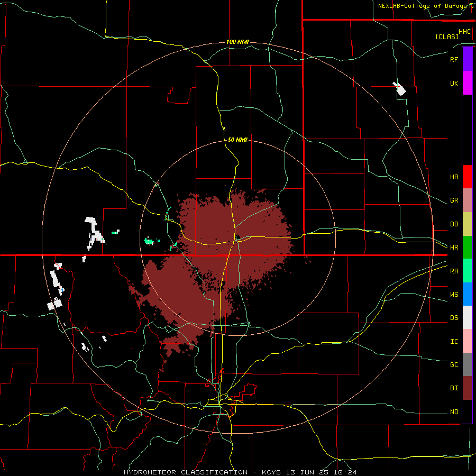Click the RF purple legend swatch
This screenshot has width=476, height=476.
(x=467, y=59)
